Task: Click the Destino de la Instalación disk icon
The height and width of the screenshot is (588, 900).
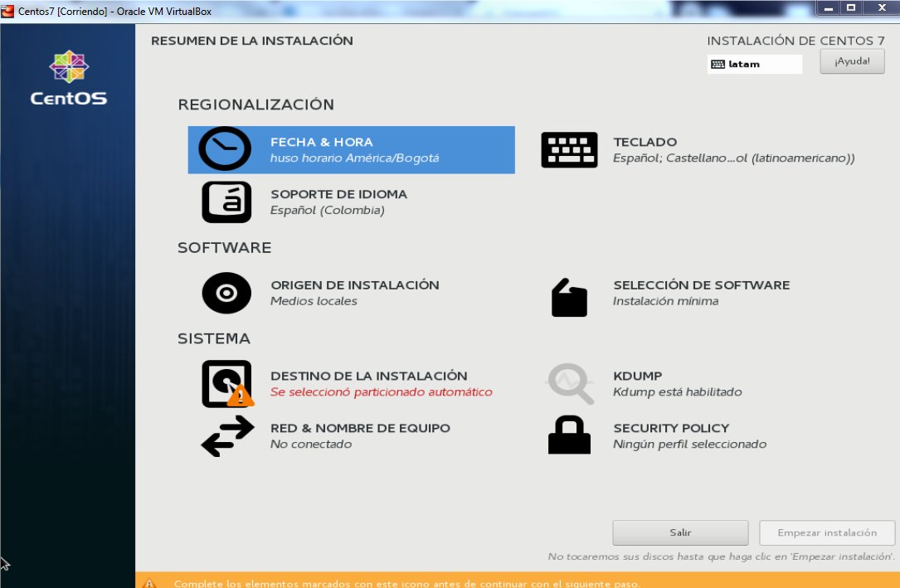Action: pos(227,384)
